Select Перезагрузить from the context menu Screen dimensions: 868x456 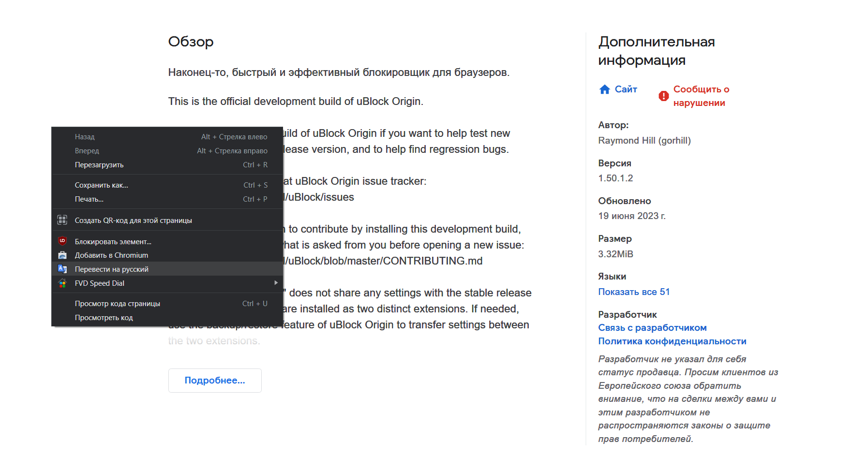[x=167, y=165]
